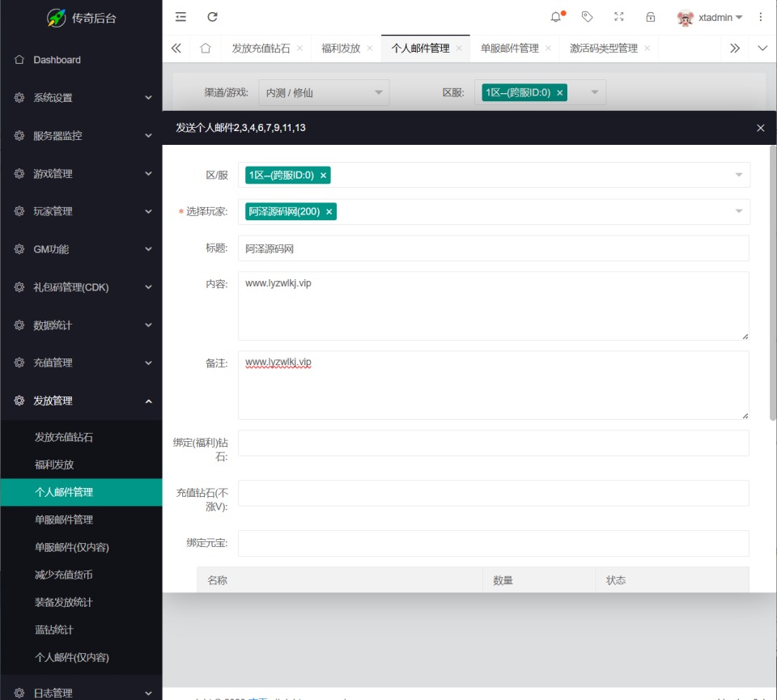Expand the 系统设置 sidebar menu

[x=81, y=97]
